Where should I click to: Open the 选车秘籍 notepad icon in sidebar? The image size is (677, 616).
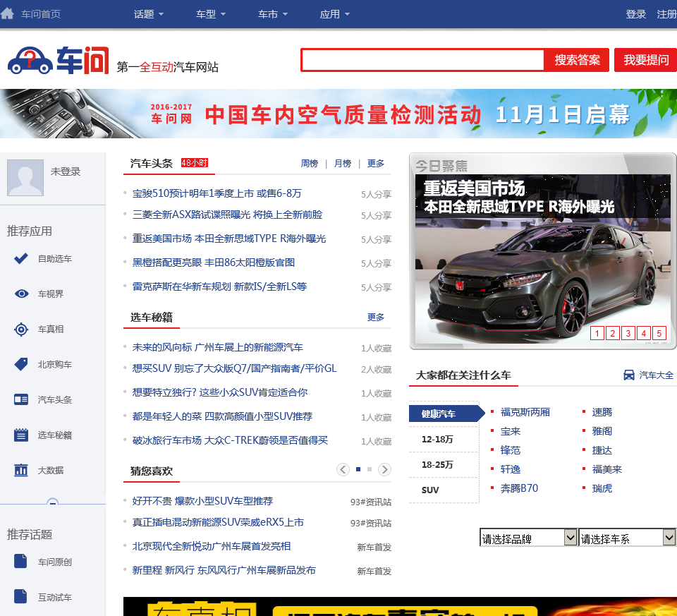coord(21,435)
